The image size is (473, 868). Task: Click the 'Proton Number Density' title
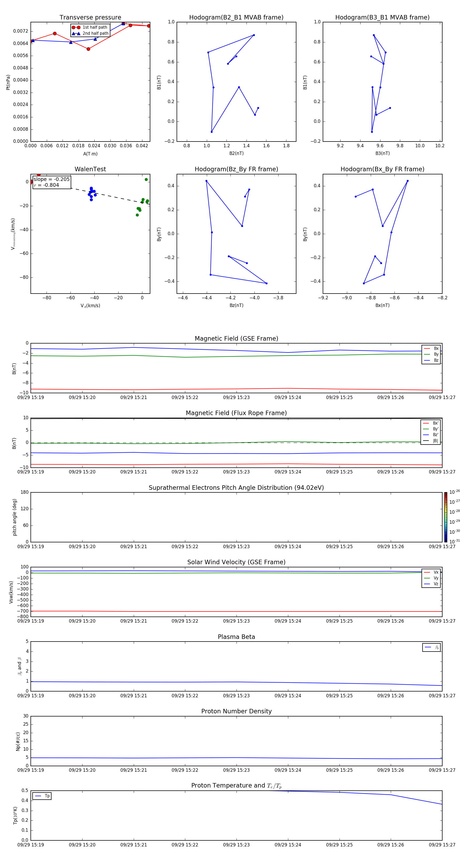click(x=236, y=711)
